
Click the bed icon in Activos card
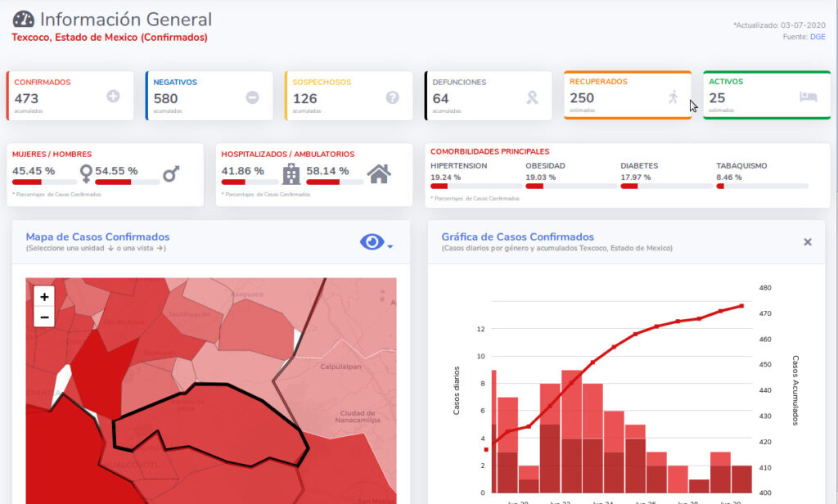click(808, 97)
